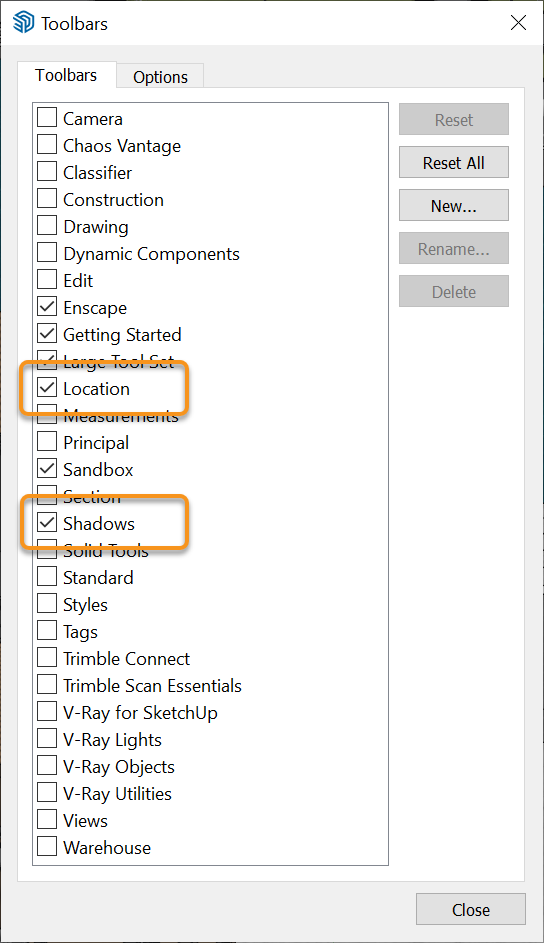Close the dialog with the Close button
This screenshot has width=544, height=943.
(471, 909)
